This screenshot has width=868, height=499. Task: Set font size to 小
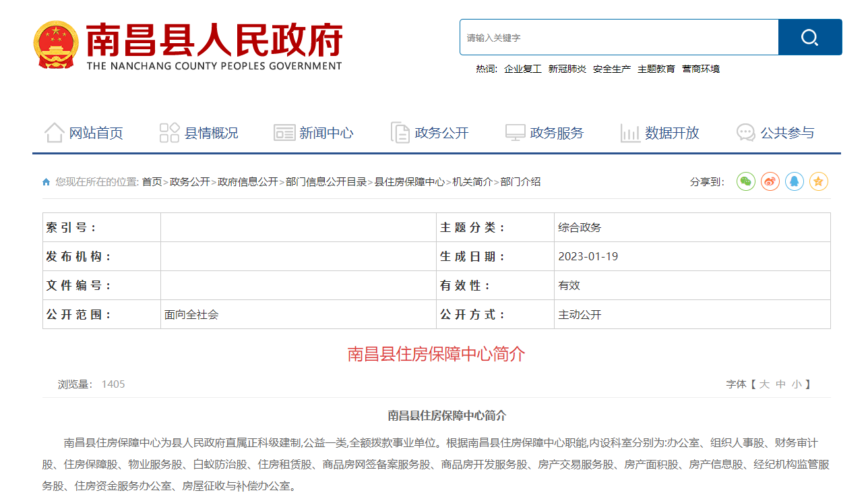tap(797, 384)
